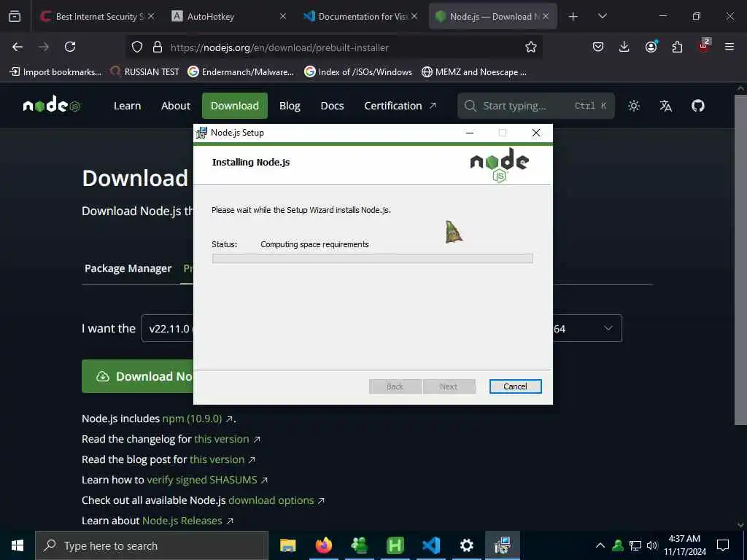This screenshot has width=747, height=560.
Task: Open the network tray icon
Action: 635,545
